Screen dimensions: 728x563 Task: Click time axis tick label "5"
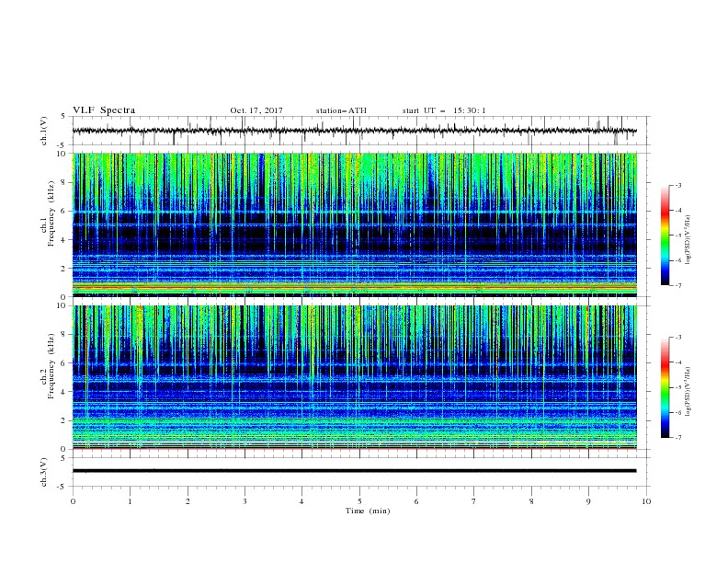click(x=359, y=501)
